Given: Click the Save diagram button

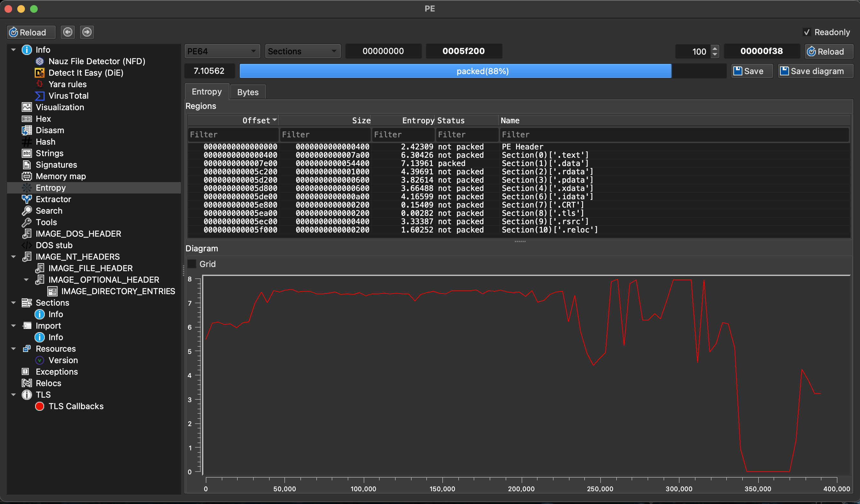Looking at the screenshot, I should tap(815, 71).
